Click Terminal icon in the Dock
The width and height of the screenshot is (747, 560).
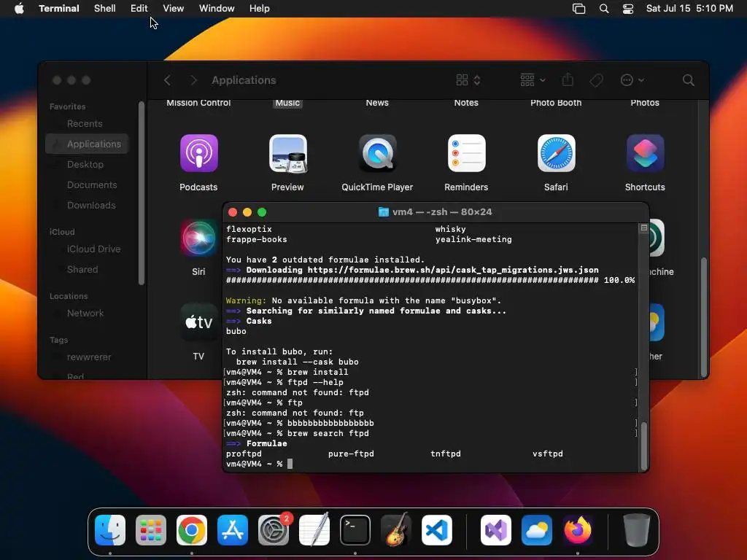[355, 530]
